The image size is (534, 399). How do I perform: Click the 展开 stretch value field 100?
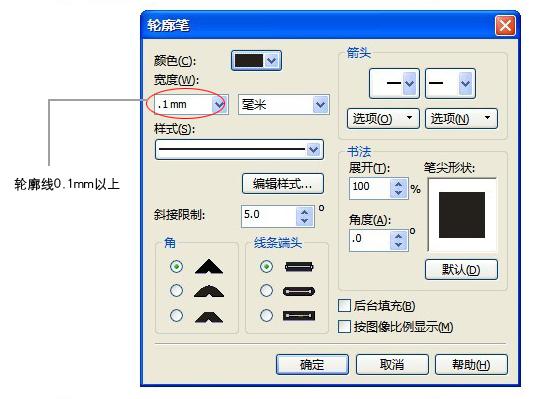[370, 188]
